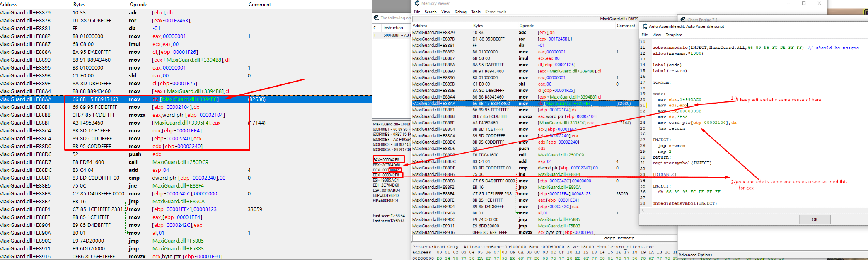Place cursor on line 24 of script
This screenshot has height=260, width=868.
[704, 123]
